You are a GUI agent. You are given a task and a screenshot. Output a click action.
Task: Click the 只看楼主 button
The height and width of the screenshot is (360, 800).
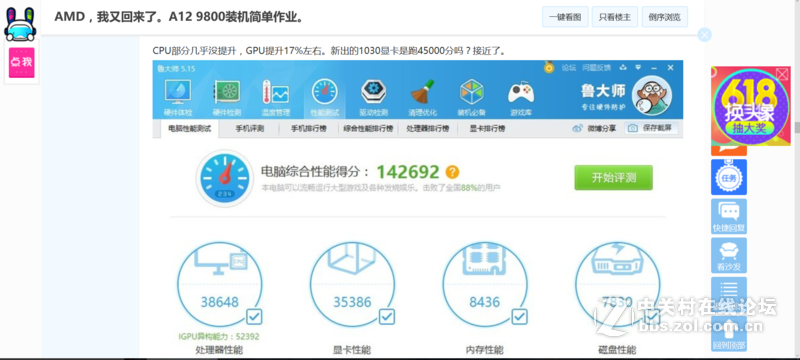tap(615, 17)
